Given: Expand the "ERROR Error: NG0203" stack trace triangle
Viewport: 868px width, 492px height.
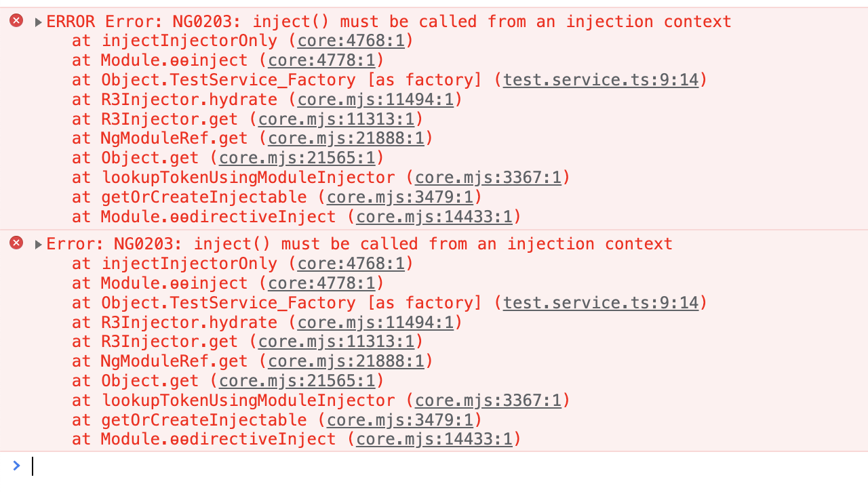Looking at the screenshot, I should 38,22.
